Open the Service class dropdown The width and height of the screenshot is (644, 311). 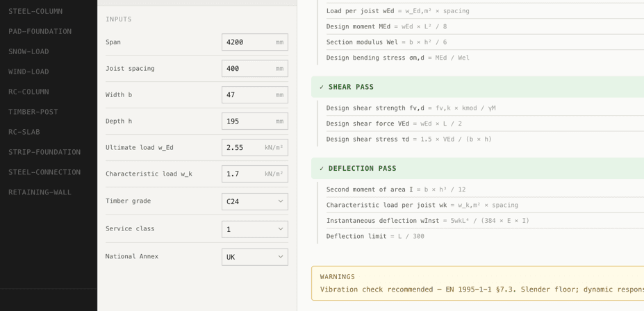point(255,229)
